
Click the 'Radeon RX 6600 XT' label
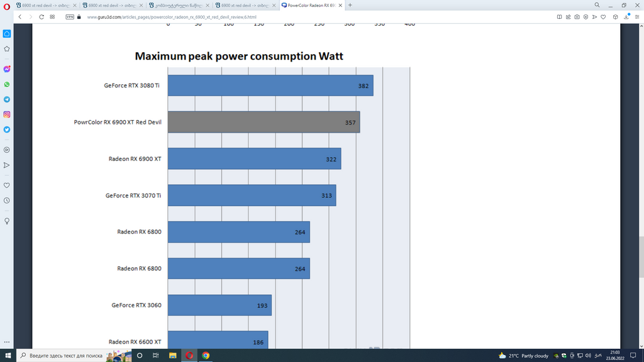click(135, 341)
